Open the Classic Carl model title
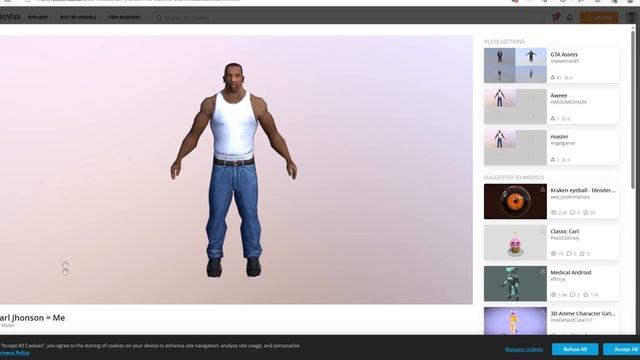Screen dimensions: 640x360 [x=564, y=231]
